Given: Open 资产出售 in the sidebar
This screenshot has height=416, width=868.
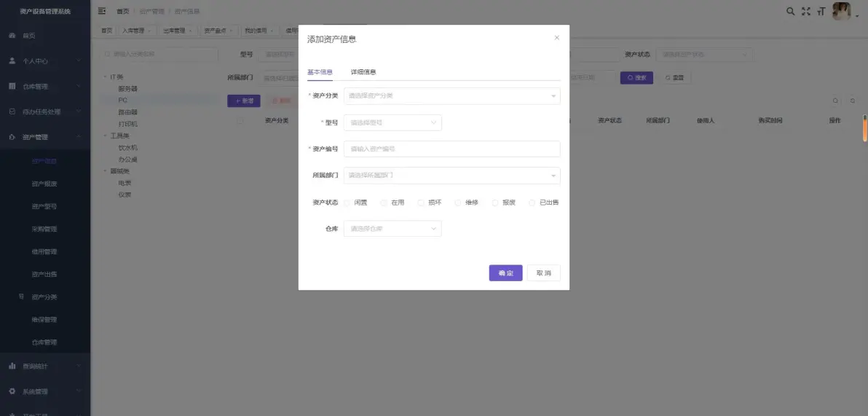Looking at the screenshot, I should [44, 274].
